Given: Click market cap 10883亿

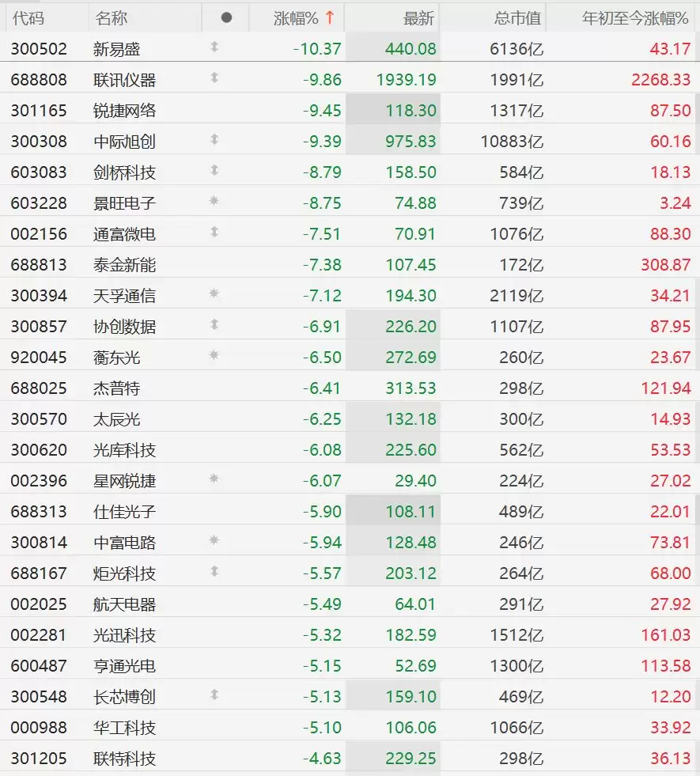Looking at the screenshot, I should pyautogui.click(x=512, y=142).
